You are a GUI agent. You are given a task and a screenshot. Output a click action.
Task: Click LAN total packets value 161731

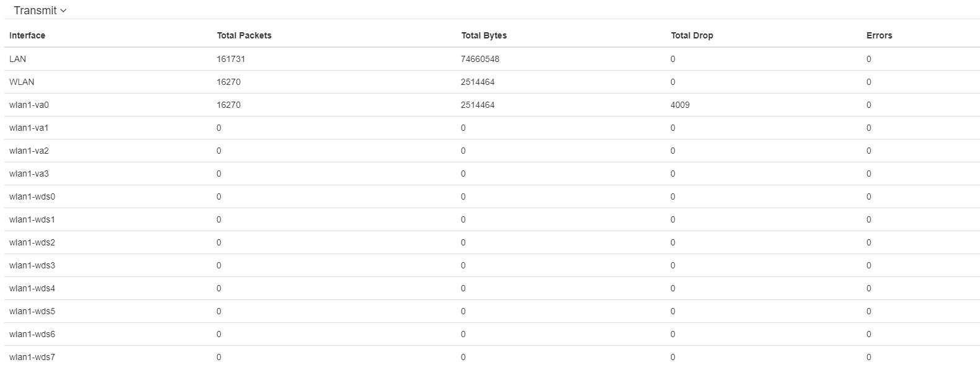tap(230, 59)
